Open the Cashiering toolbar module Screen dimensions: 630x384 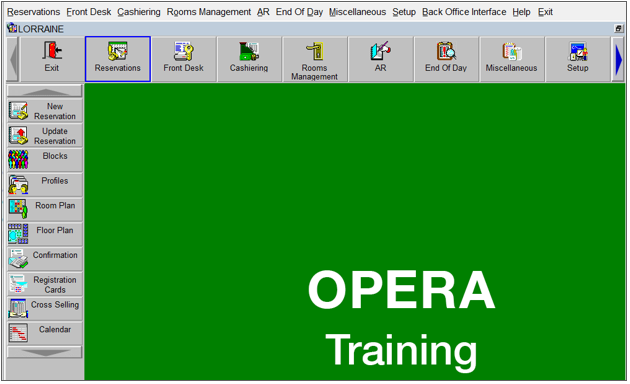click(x=249, y=59)
